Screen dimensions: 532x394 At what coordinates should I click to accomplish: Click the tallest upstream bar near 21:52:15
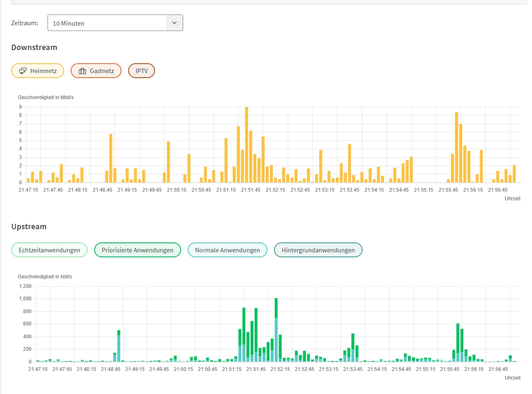click(276, 330)
